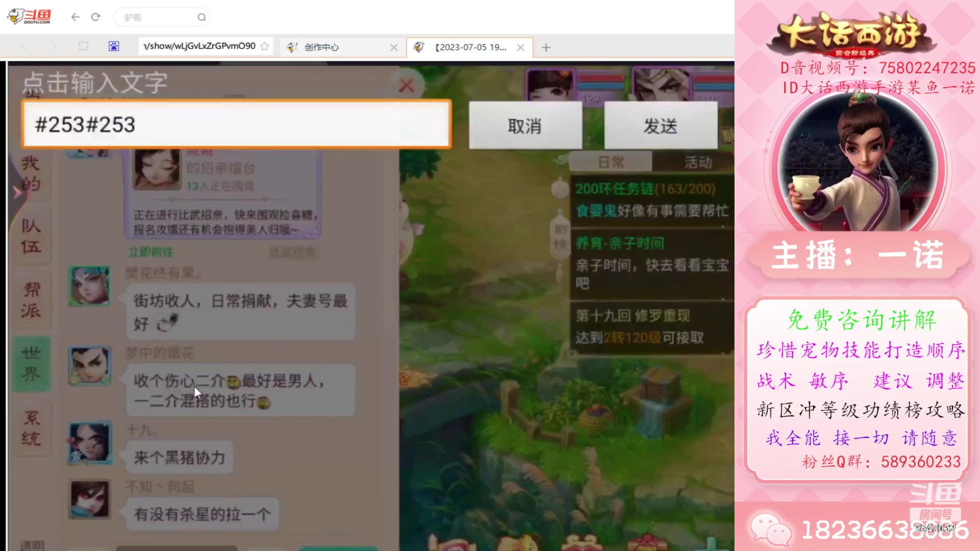Select the 世界 chat channel

pos(31,364)
